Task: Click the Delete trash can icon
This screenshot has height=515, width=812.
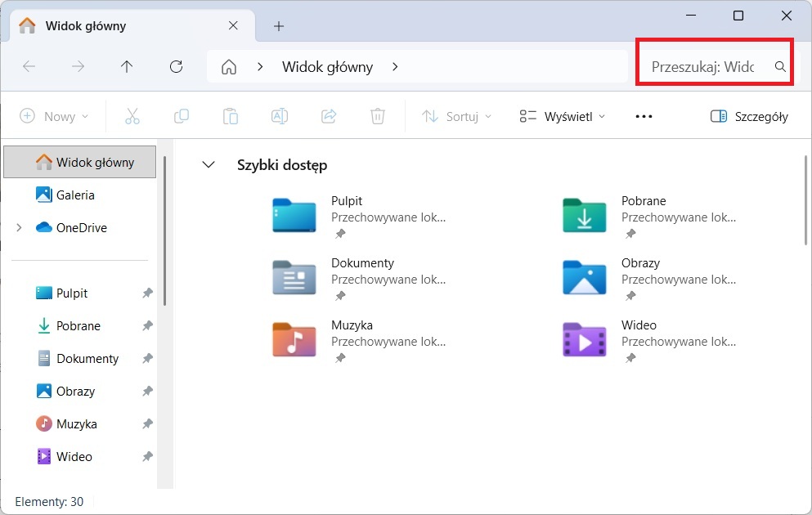Action: pos(377,116)
